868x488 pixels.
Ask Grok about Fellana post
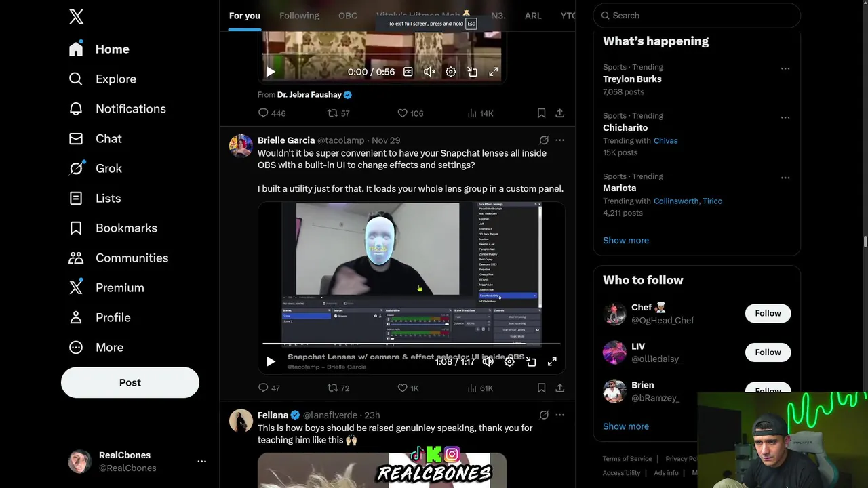pyautogui.click(x=544, y=415)
